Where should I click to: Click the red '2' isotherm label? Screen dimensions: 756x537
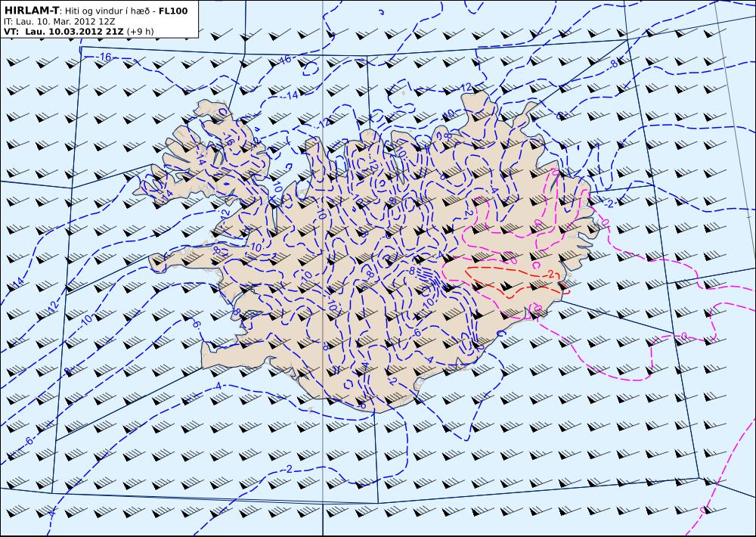point(550,274)
